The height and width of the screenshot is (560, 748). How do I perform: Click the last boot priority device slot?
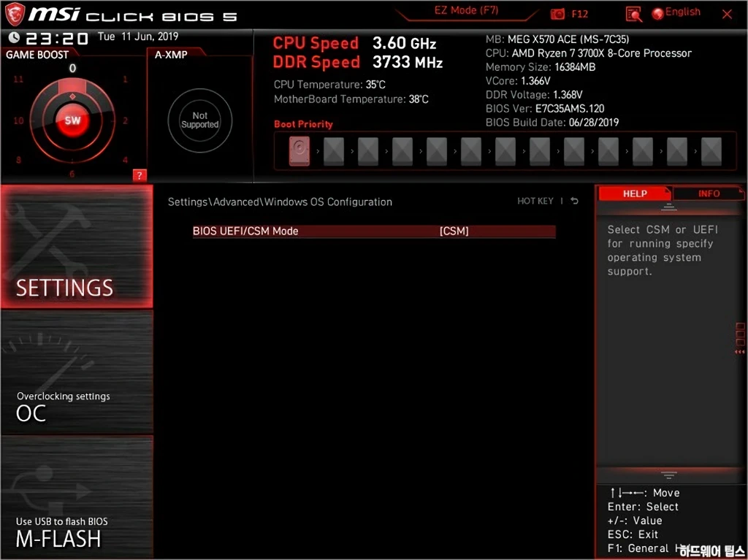coord(711,152)
